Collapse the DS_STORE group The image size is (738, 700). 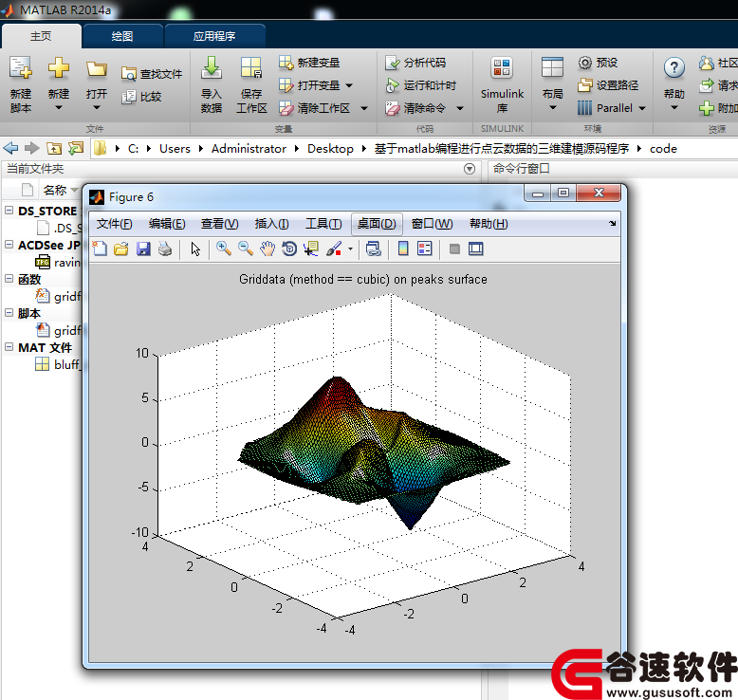pyautogui.click(x=9, y=210)
